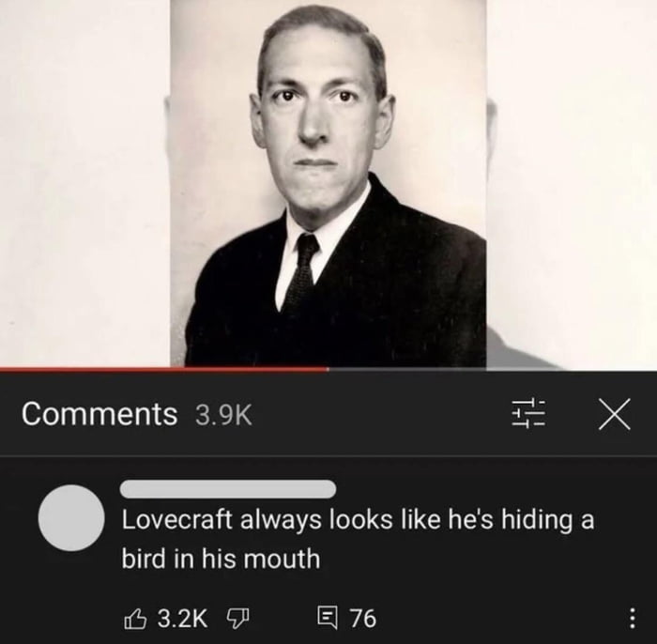This screenshot has width=657, height=644.
Task: Tap the blurred right margin of the video
Action: coord(572,183)
